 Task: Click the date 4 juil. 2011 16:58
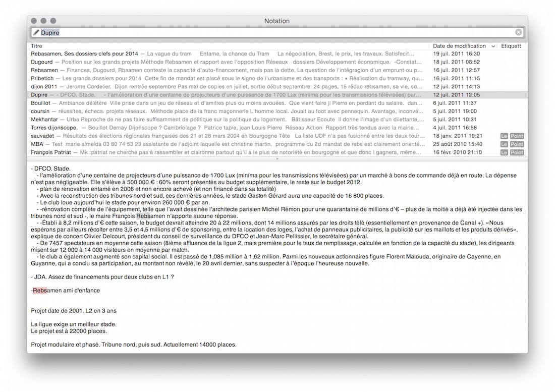coord(455,127)
